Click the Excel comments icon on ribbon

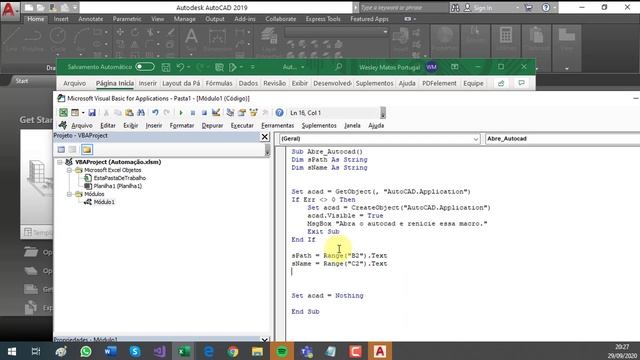[x=521, y=83]
